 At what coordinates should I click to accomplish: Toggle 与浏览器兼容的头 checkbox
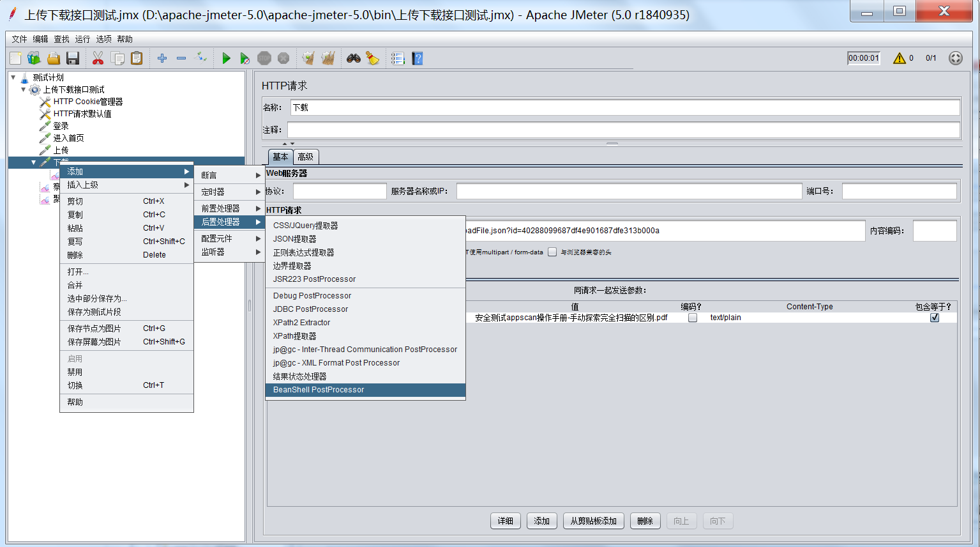pos(552,252)
